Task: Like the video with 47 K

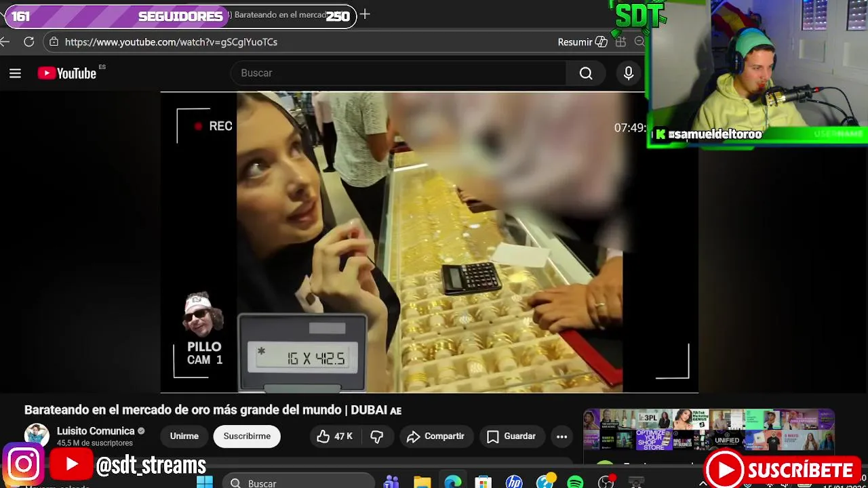Action: click(x=336, y=436)
